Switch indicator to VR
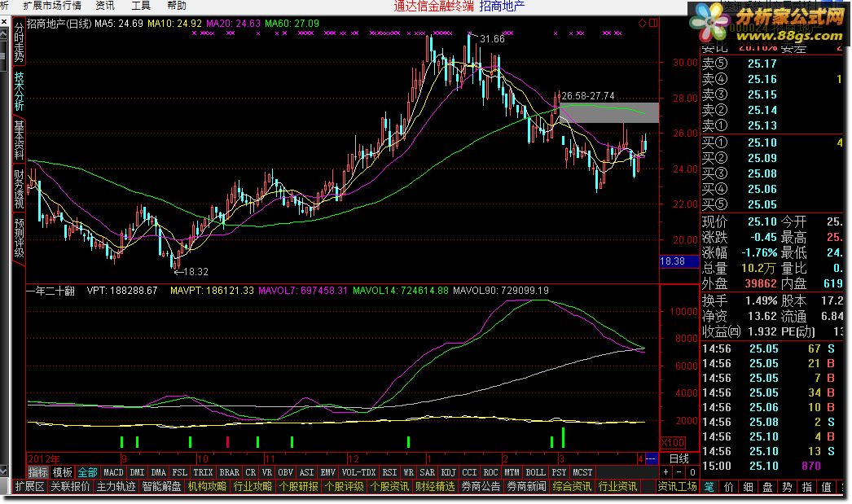 [x=267, y=472]
